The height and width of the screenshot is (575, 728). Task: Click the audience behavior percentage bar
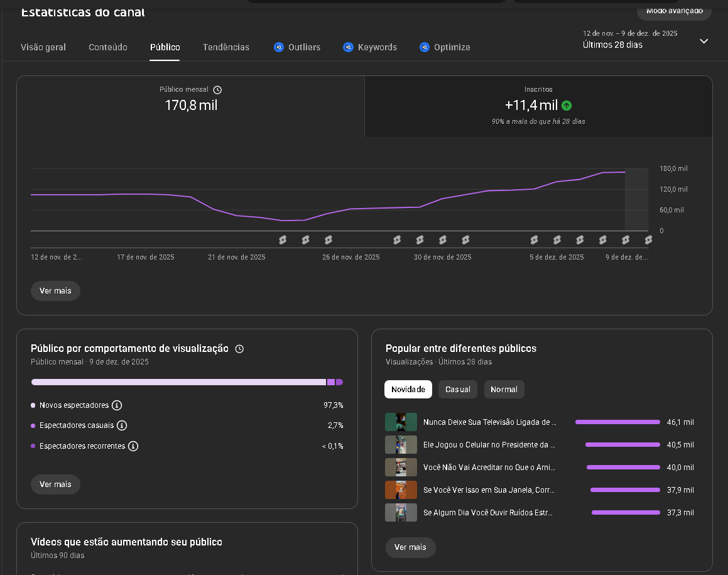click(187, 382)
